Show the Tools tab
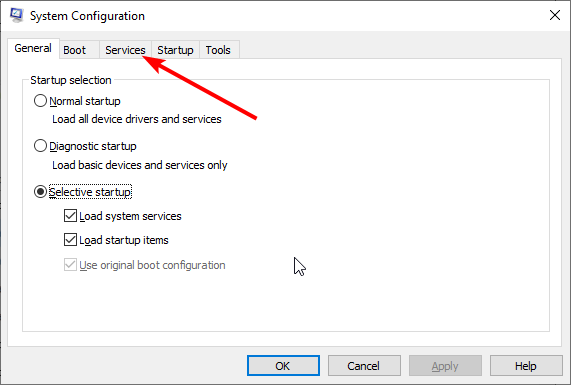 [x=218, y=50]
